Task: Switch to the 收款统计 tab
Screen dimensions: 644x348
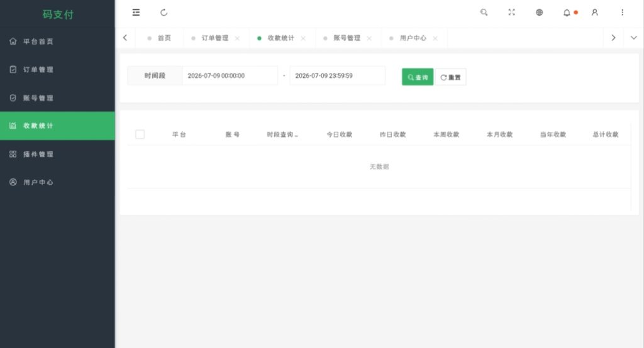Action: pyautogui.click(x=281, y=38)
